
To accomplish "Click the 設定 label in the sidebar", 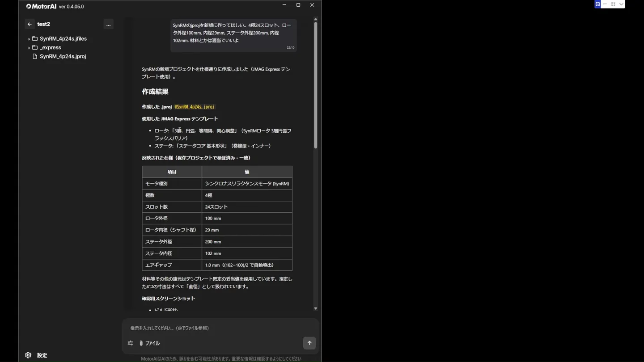I will point(42,355).
